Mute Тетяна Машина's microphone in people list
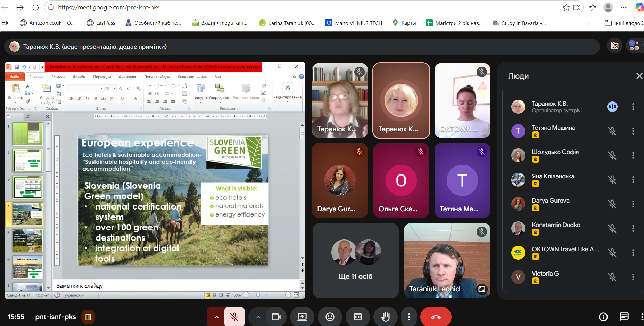The image size is (644, 326). (612, 131)
